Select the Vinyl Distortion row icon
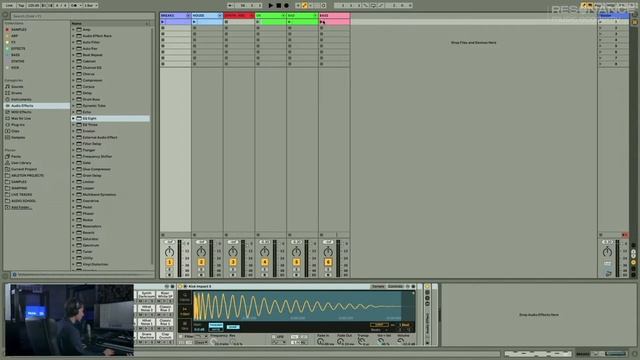This screenshot has width=640, height=360. tap(79, 264)
